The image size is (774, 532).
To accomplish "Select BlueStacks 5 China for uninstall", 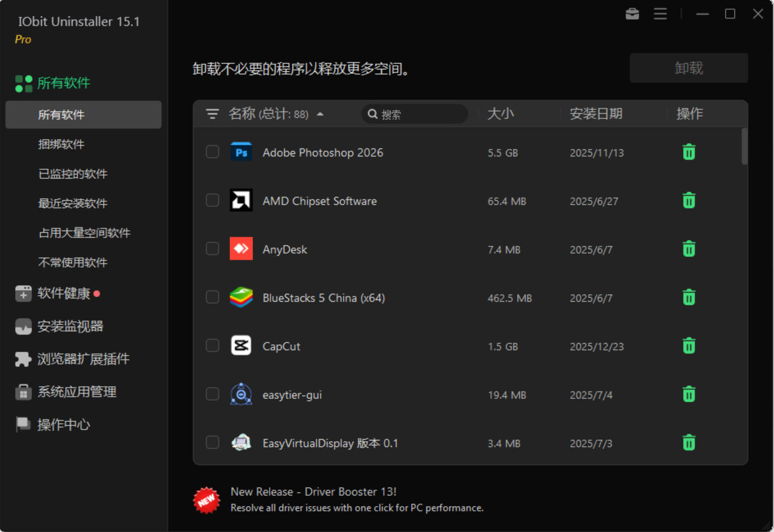I will coord(213,297).
